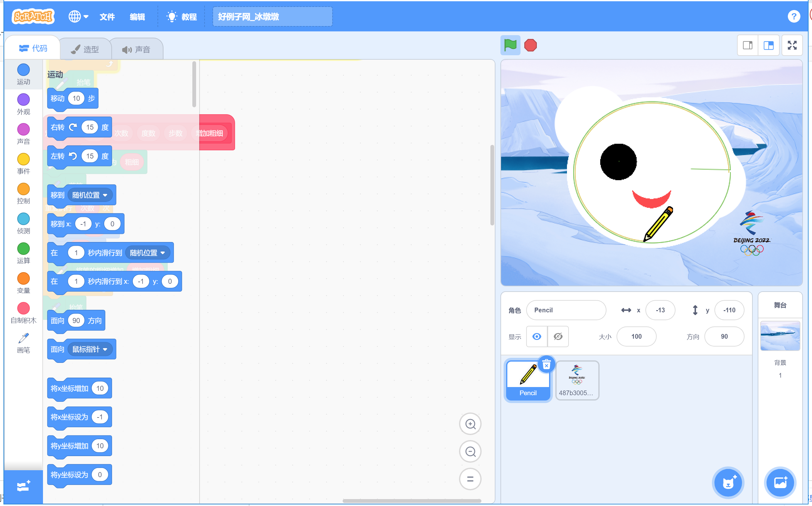Click the 舞台 stage panel header
The height and width of the screenshot is (506, 812).
[x=780, y=305]
